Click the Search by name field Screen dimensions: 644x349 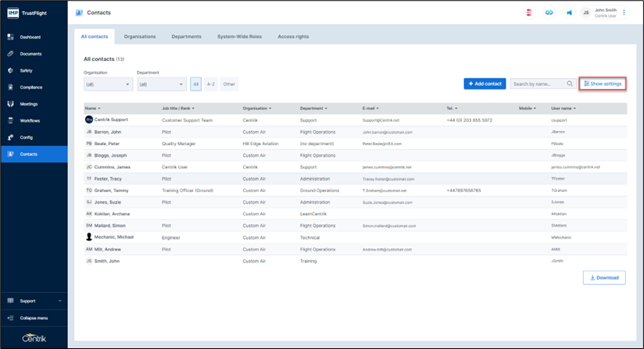tap(538, 84)
